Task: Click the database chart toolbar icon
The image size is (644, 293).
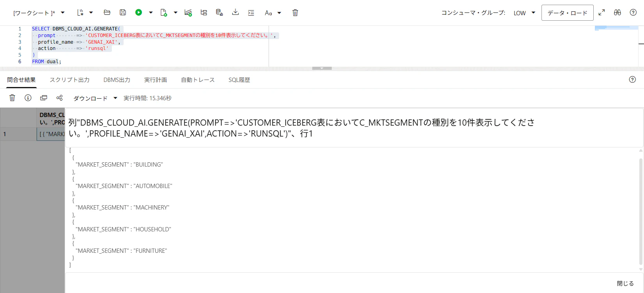Action: pos(219,12)
